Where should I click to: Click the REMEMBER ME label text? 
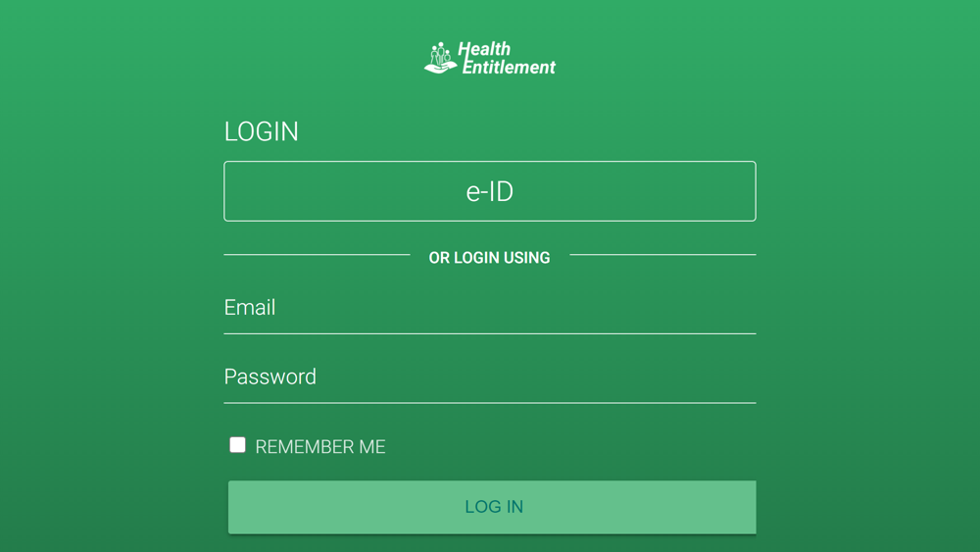click(x=320, y=446)
